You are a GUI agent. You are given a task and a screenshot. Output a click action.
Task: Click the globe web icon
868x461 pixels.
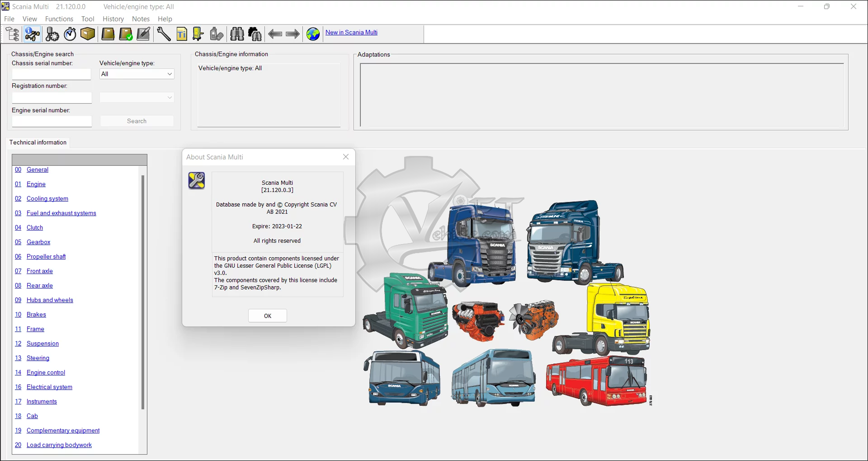313,34
